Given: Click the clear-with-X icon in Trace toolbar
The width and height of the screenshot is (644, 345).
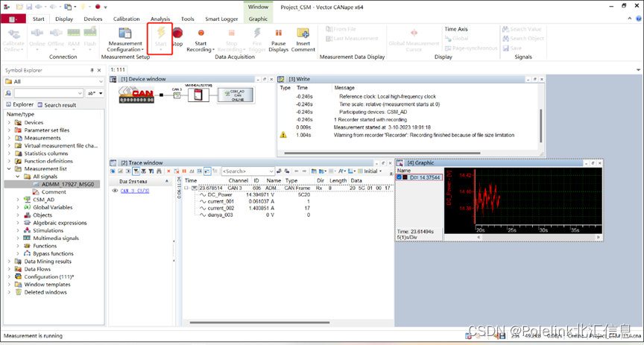Looking at the screenshot, I should (176, 171).
